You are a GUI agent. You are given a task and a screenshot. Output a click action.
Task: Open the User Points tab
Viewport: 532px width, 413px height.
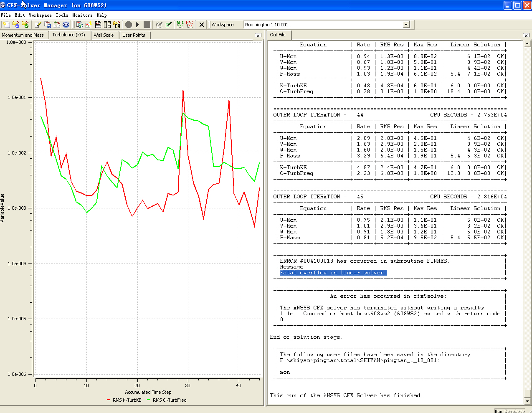click(134, 35)
